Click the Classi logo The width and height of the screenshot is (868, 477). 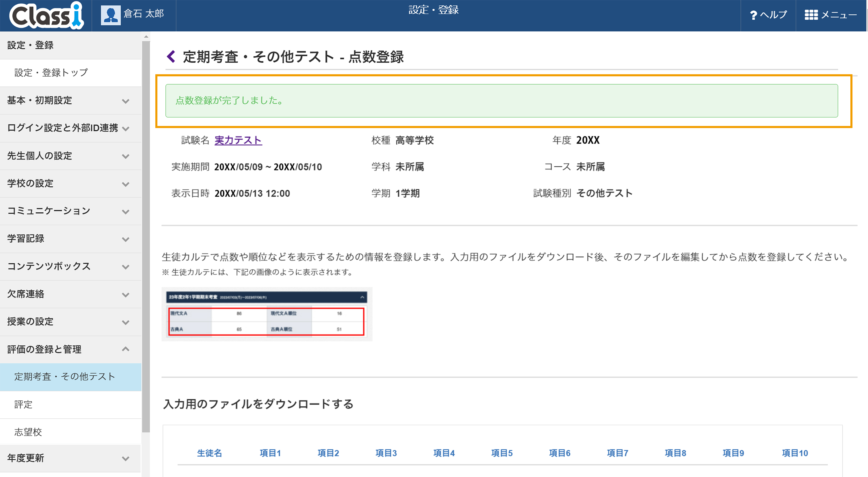pyautogui.click(x=47, y=16)
